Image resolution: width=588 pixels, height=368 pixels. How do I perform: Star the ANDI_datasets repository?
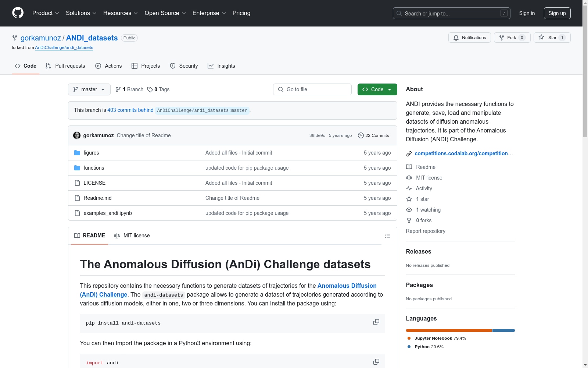point(552,38)
